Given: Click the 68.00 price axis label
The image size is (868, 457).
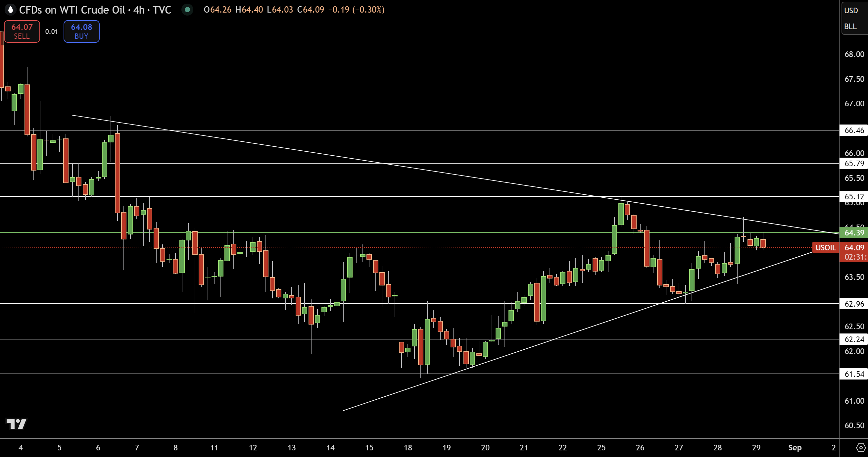Looking at the screenshot, I should 854,54.
